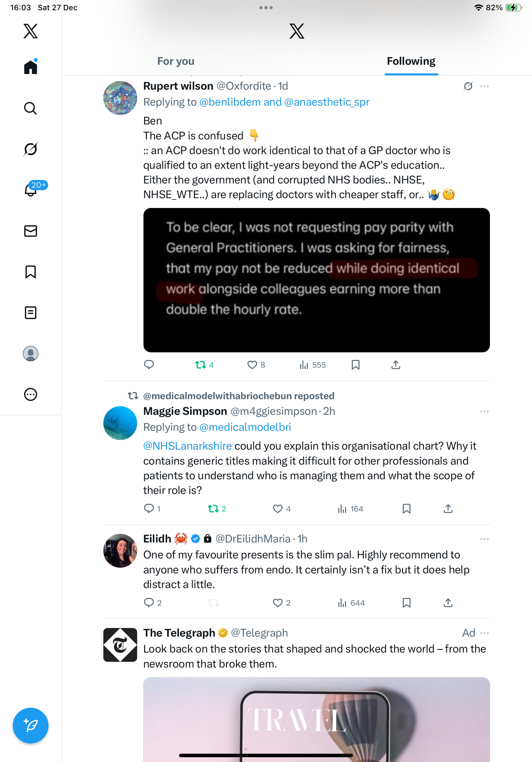Open more options on Eilidh's post
Image resolution: width=532 pixels, height=762 pixels.
pos(484,539)
